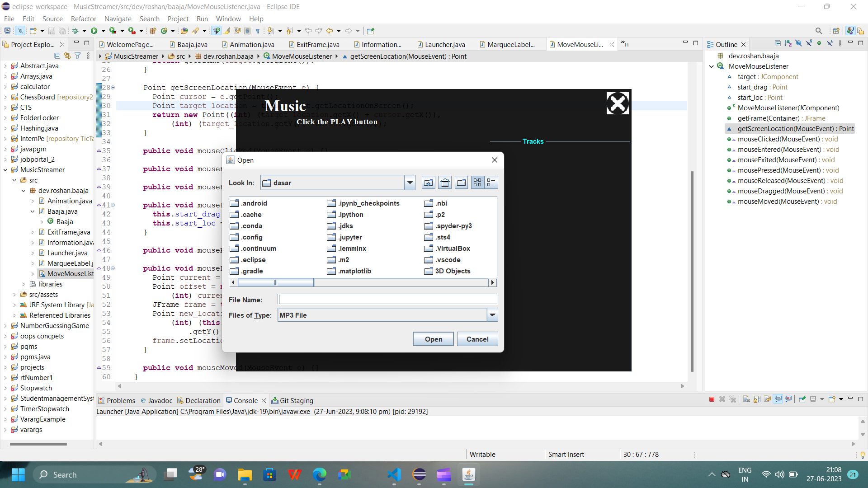Click the horizontal scrollbar in file list

pyautogui.click(x=276, y=282)
